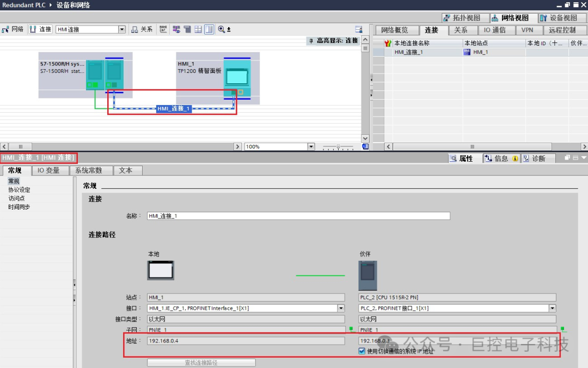Viewport: 588px width, 368px height.
Task: Open the partner 接口 interface dropdown
Action: (x=553, y=308)
